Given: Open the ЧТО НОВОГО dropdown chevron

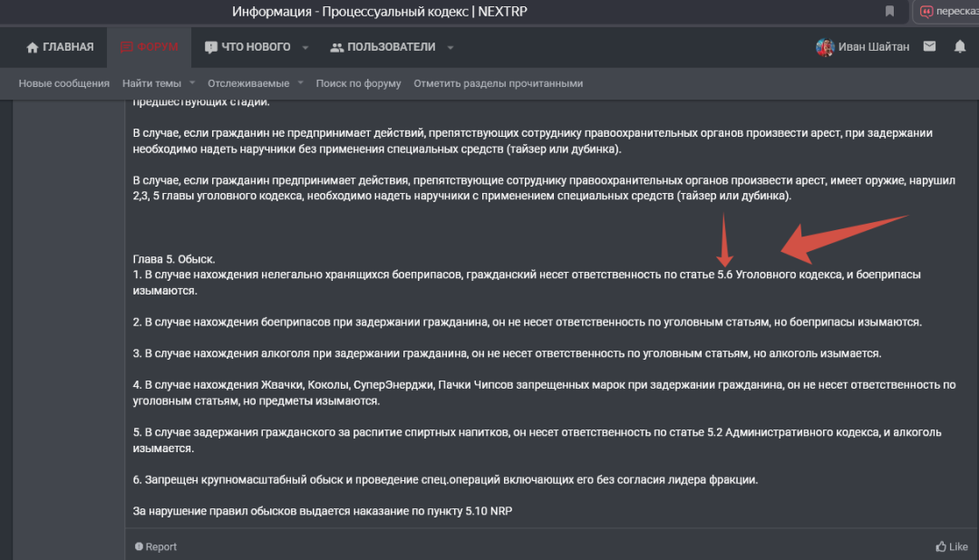Looking at the screenshot, I should pos(305,46).
